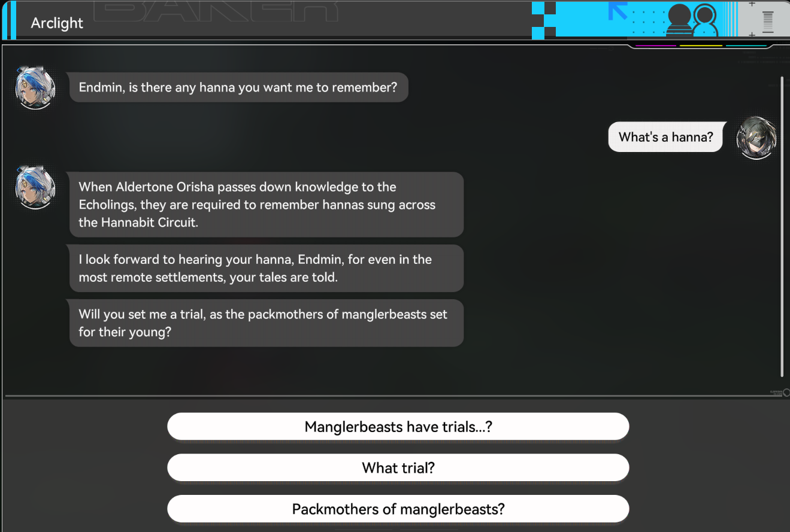Click message "Endmin, is there any hanna"
The width and height of the screenshot is (790, 532).
pos(238,87)
